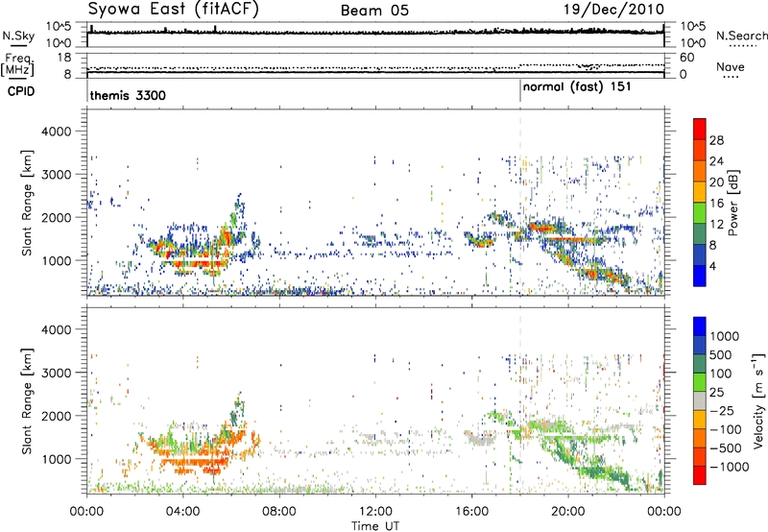
Task: Click the '28' tick on the Power scale
Action: click(716, 140)
